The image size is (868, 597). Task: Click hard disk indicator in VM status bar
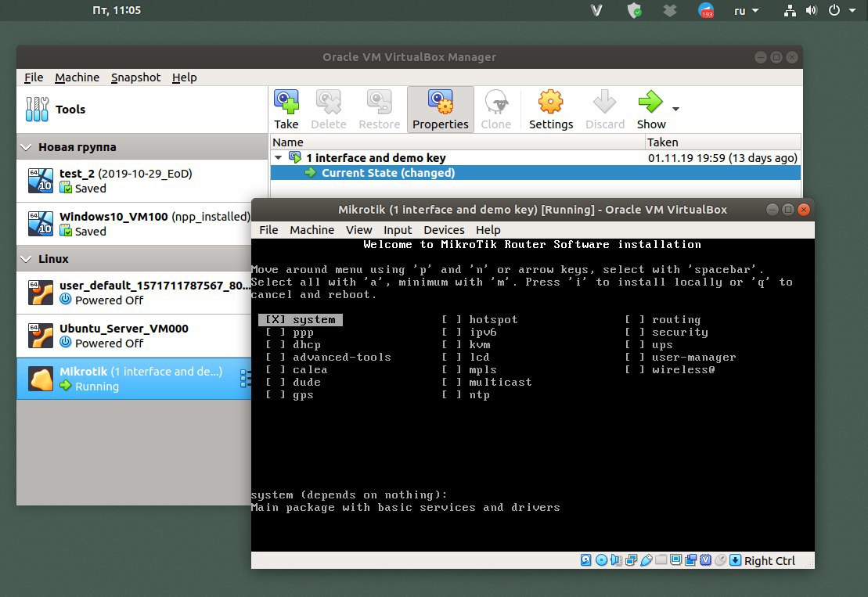[x=585, y=560]
